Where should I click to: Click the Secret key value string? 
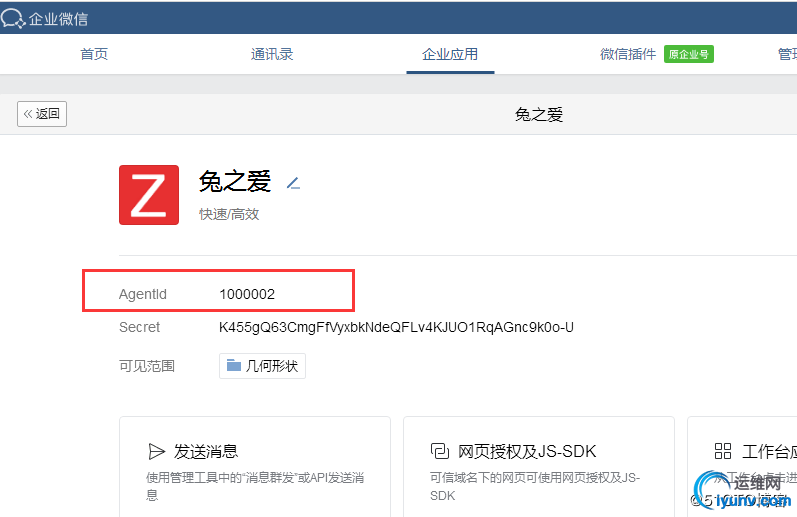[x=396, y=327]
